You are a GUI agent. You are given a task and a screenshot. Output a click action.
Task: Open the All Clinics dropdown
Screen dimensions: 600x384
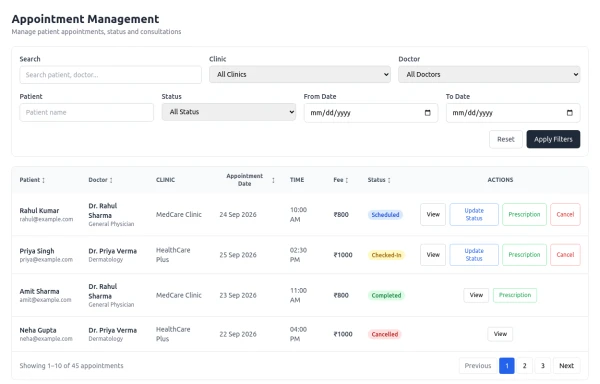click(300, 74)
